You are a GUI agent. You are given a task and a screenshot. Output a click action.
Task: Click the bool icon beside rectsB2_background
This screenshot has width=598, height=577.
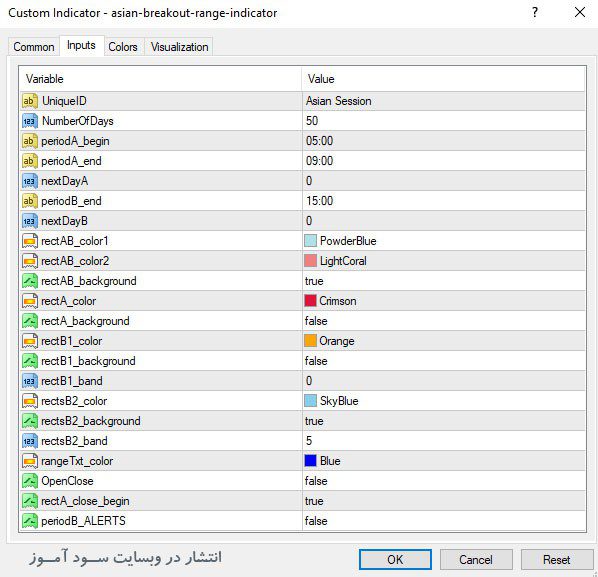click(x=30, y=421)
